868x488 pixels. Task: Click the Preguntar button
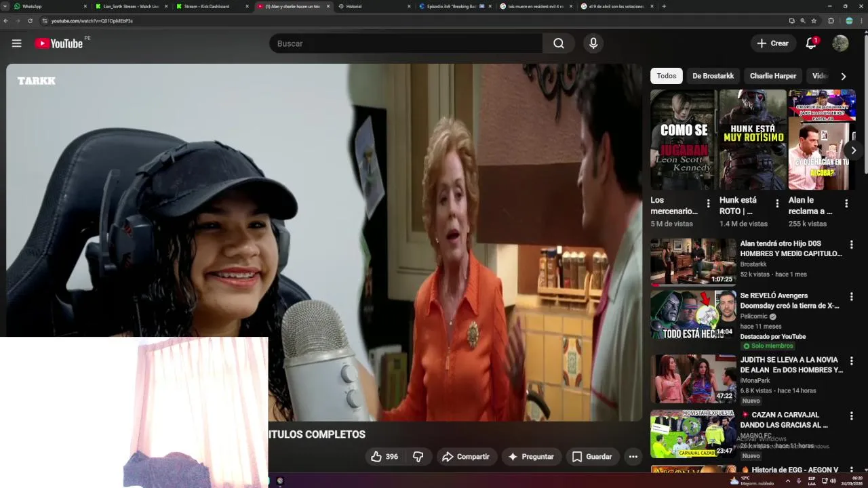point(531,457)
